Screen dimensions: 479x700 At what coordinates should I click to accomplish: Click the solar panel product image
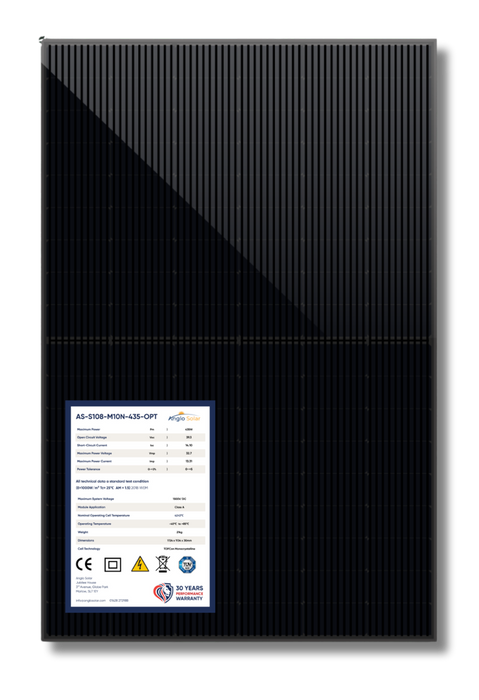[239, 340]
